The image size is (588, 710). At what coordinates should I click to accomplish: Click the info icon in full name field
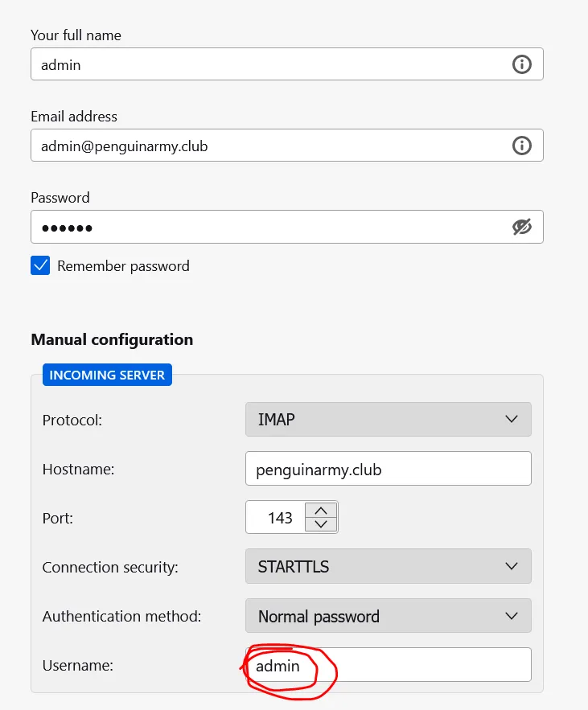click(x=522, y=64)
